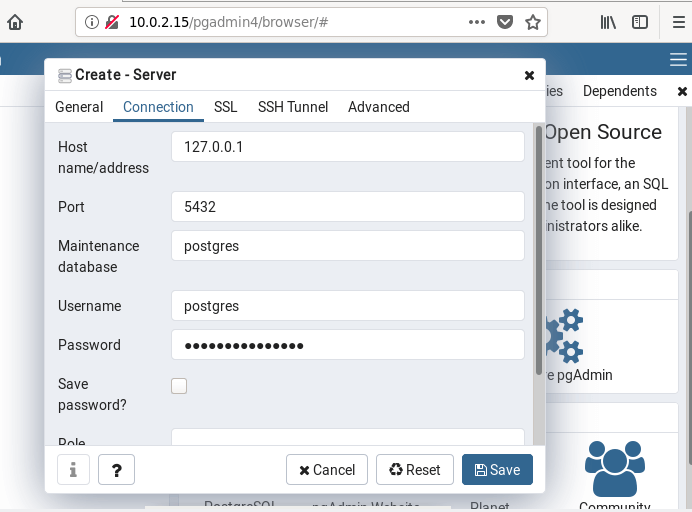Open the browser Library icon
692x512 pixels.
coord(608,22)
